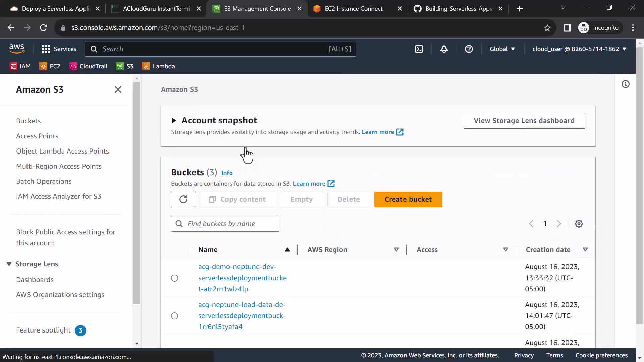The width and height of the screenshot is (644, 362).
Task: Click the Create bucket button
Action: coord(408,199)
